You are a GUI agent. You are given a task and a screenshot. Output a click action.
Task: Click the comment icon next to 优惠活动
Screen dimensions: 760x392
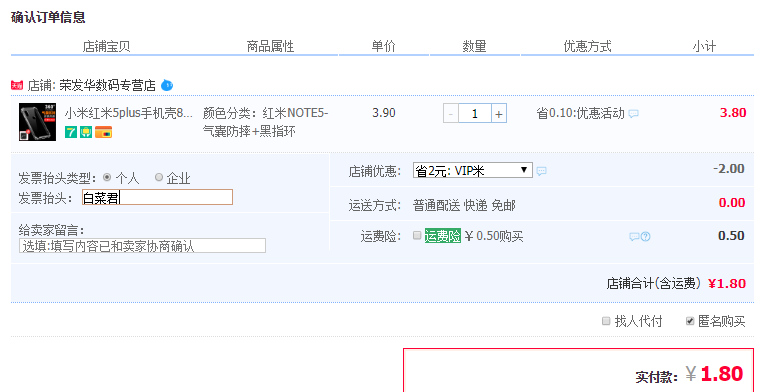coord(633,114)
